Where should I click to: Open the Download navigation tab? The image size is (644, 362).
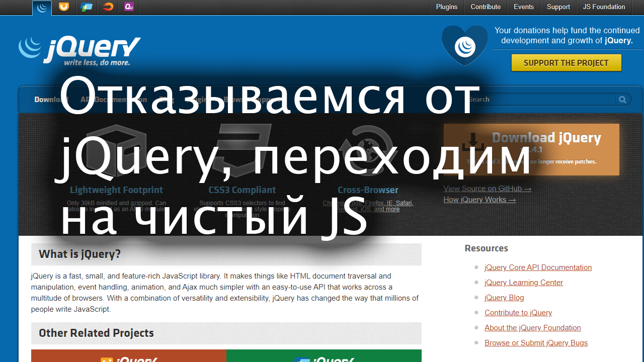tap(50, 100)
